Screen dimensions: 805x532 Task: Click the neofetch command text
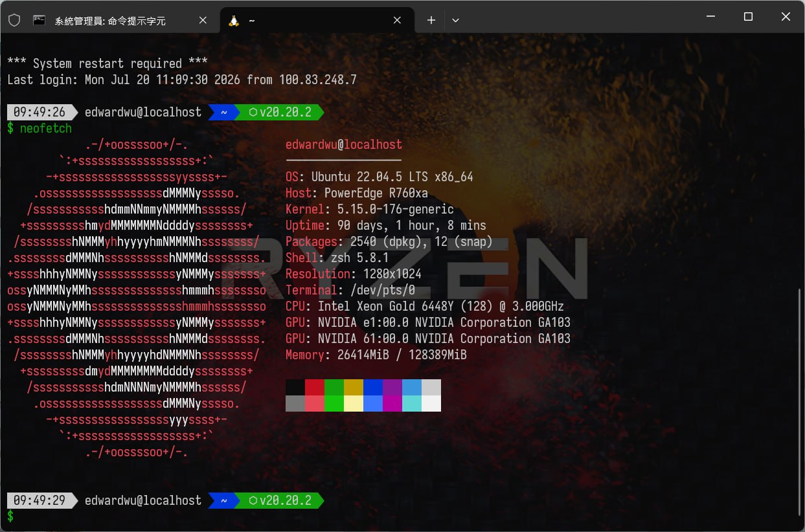[46, 128]
